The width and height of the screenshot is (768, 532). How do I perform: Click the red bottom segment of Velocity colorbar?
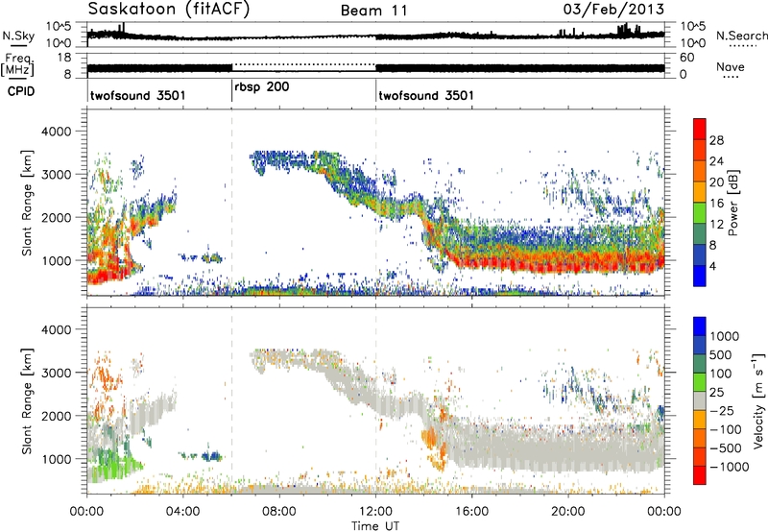[700, 475]
